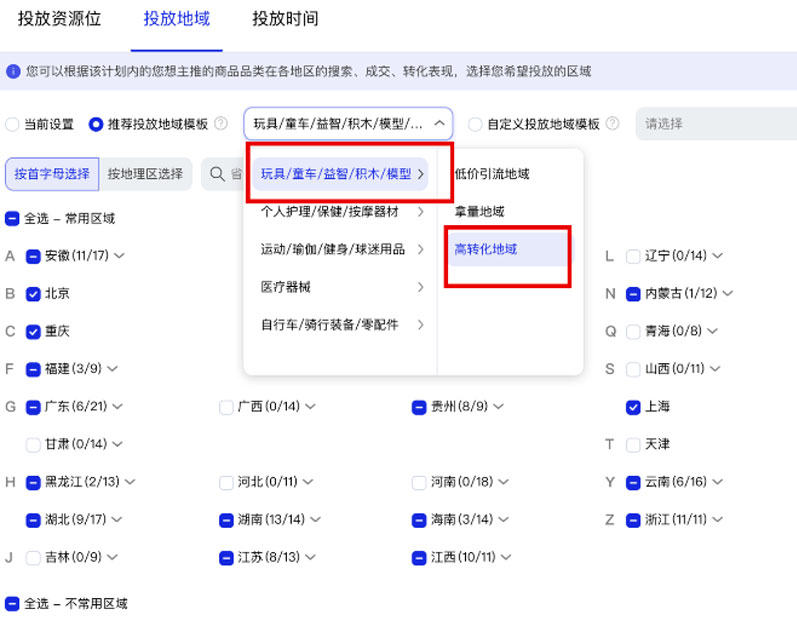This screenshot has width=797, height=621.
Task: Expand the 广东 city list arrow
Action: pyautogui.click(x=117, y=406)
